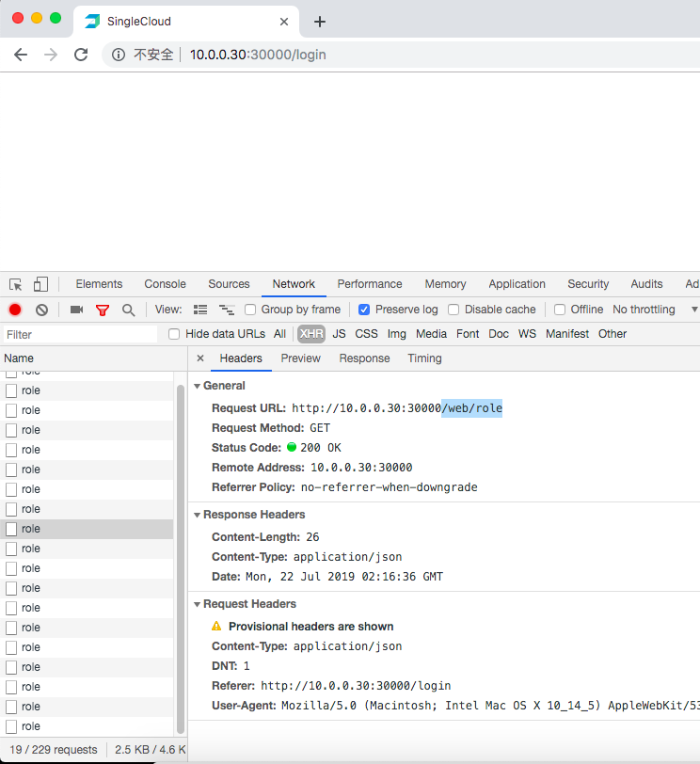
Task: Select the highlighted role request row
Action: [87, 529]
